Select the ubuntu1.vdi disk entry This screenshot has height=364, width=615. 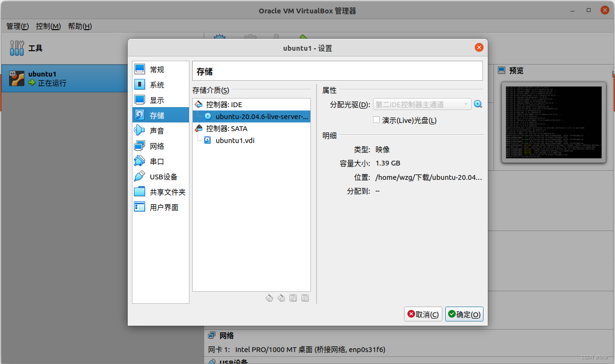[235, 141]
